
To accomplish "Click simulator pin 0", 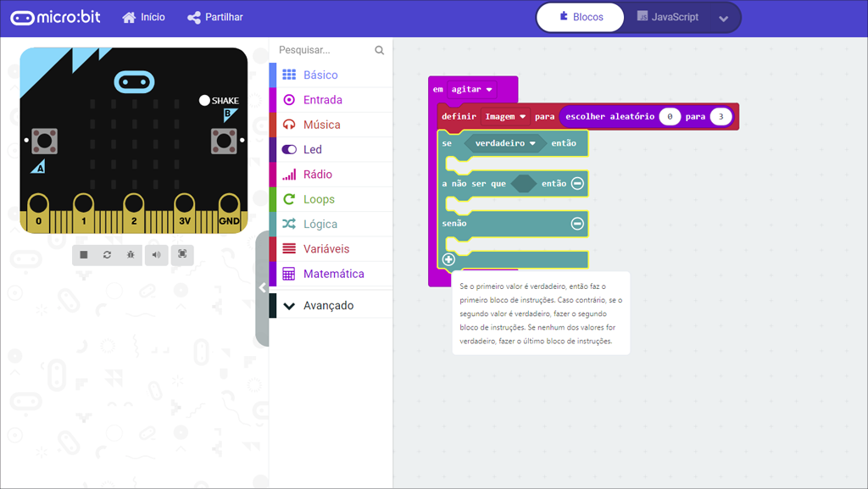I will click(x=38, y=213).
